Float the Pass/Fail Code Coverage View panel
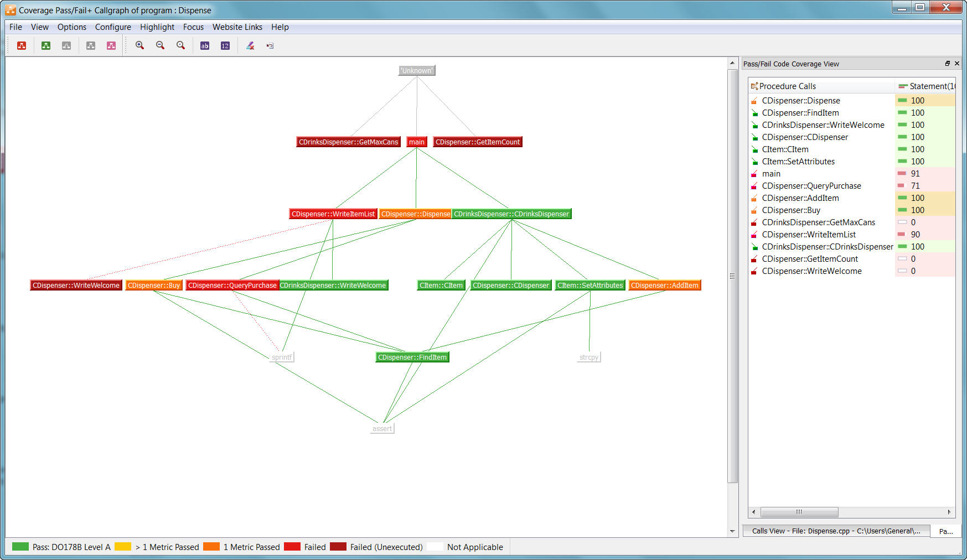The width and height of the screenshot is (967, 560). tap(947, 64)
